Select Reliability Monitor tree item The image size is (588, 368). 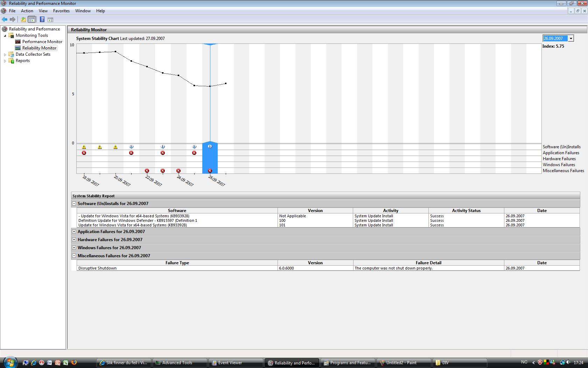click(x=39, y=48)
